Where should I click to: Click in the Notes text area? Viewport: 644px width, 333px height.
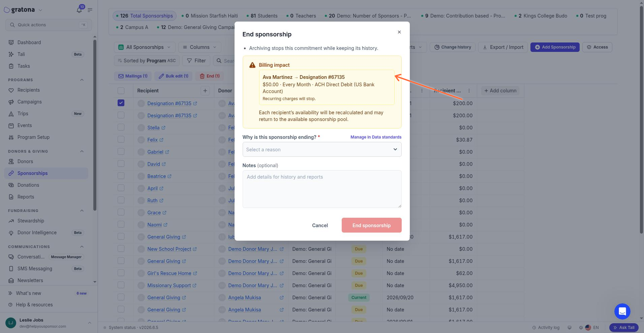[x=322, y=189]
